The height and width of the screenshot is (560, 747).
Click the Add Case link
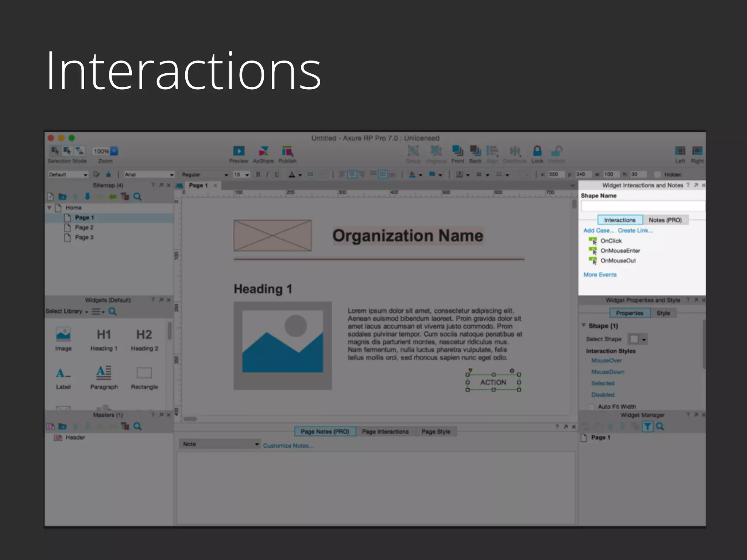coord(598,231)
